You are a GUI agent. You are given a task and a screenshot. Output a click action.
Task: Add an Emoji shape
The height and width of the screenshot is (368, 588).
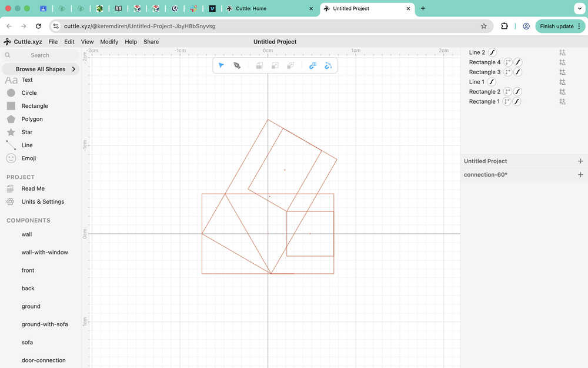[x=28, y=158]
